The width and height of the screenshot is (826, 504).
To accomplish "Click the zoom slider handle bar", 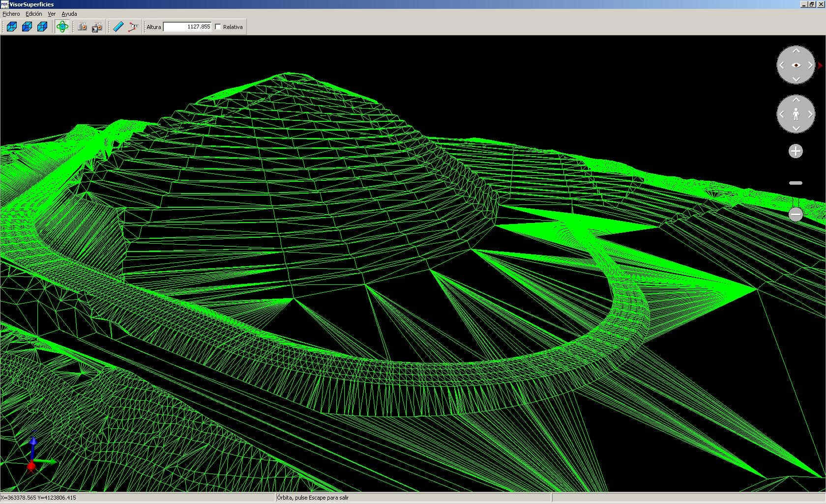I will point(796,183).
